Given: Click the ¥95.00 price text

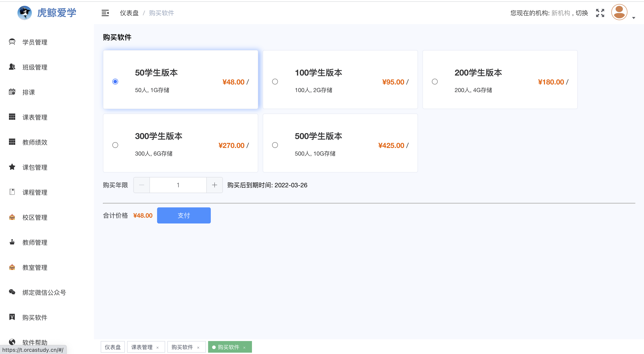Looking at the screenshot, I should 393,82.
